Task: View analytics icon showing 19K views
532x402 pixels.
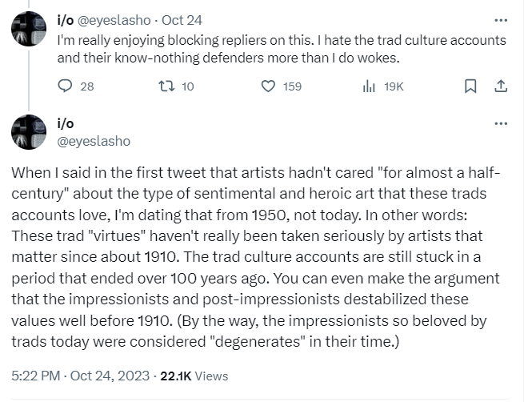Action: (370, 86)
